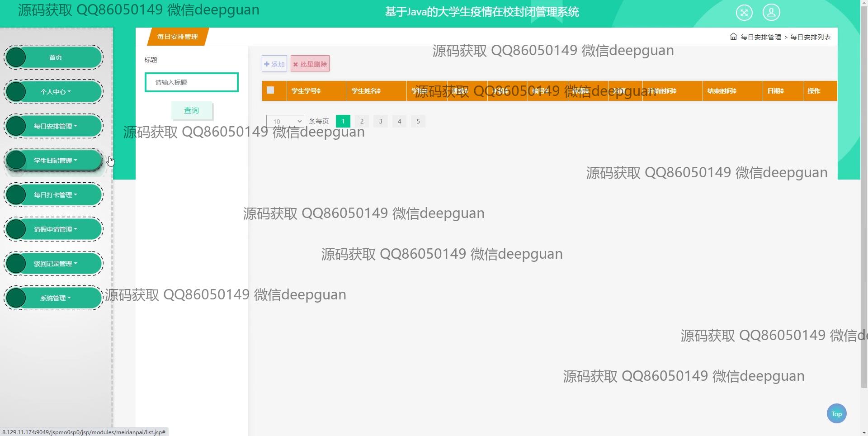Click the 请输入标题 title input field
The width and height of the screenshot is (868, 436).
(191, 82)
